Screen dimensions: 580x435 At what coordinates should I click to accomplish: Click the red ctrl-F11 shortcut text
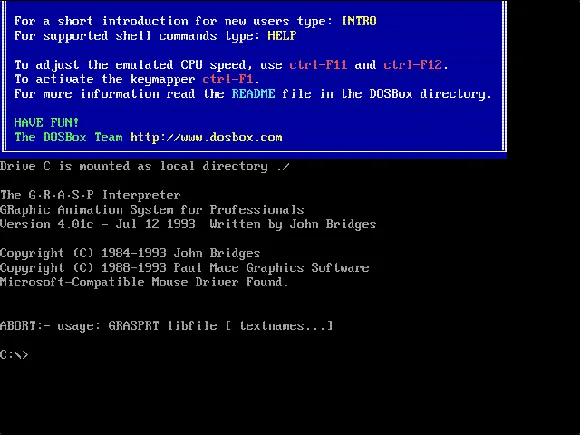pos(318,65)
